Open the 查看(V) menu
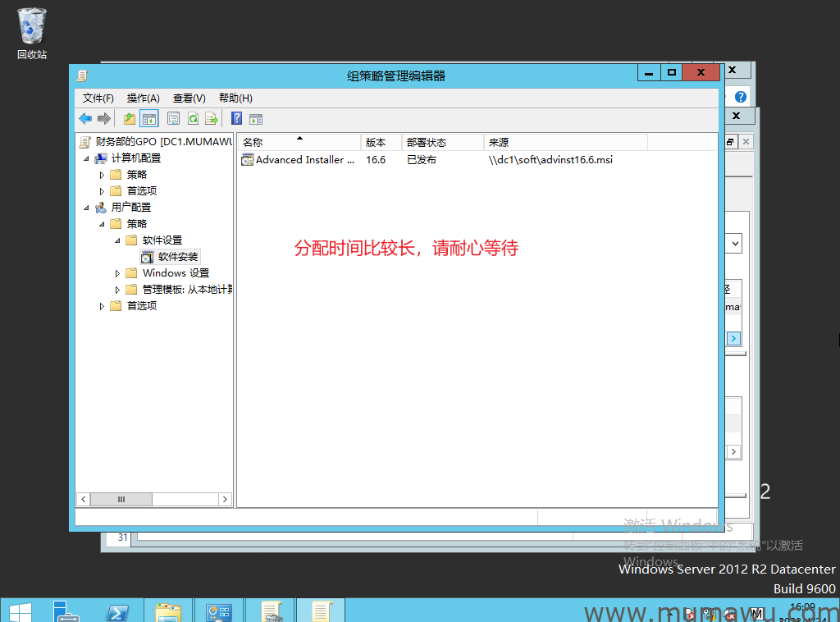 coord(189,98)
